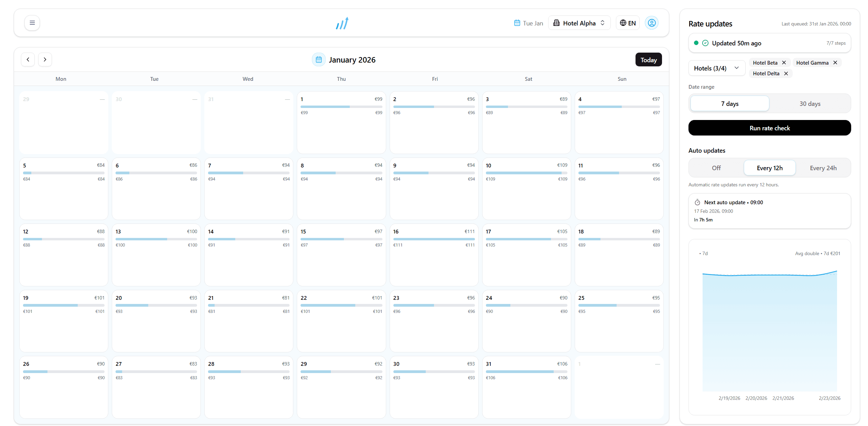
Task: Switch date range to 30 days
Action: 810,103
